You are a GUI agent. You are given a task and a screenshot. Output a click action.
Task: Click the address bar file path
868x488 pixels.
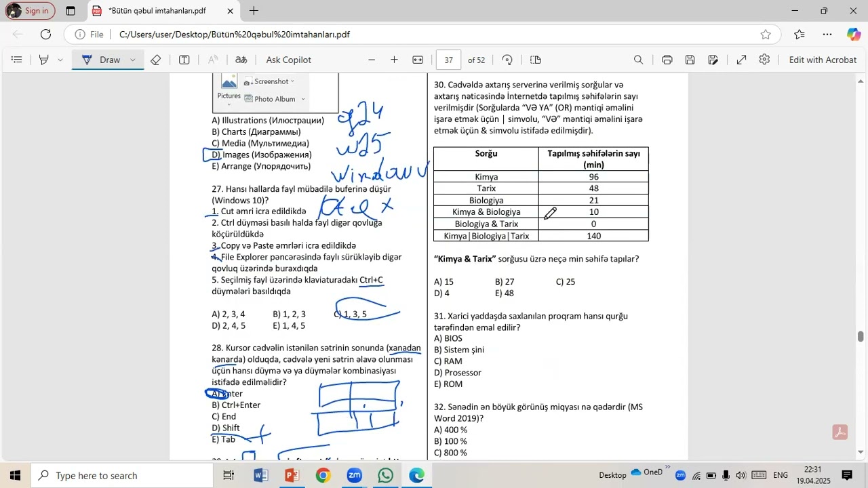pos(235,35)
